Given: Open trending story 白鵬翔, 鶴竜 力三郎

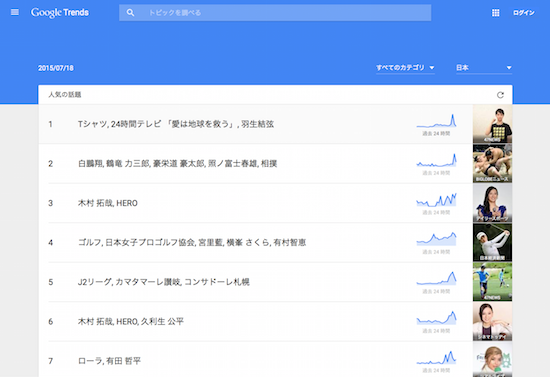Looking at the screenshot, I should coord(177,164).
